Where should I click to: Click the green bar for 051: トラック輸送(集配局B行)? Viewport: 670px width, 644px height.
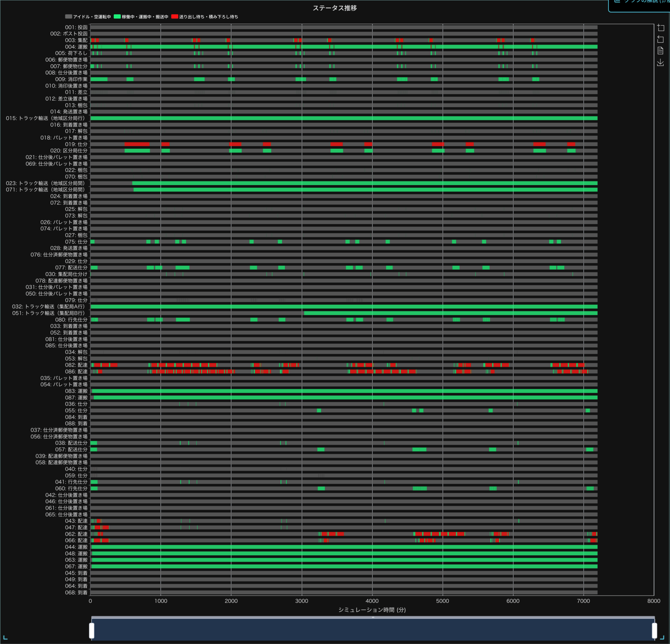(x=444, y=313)
